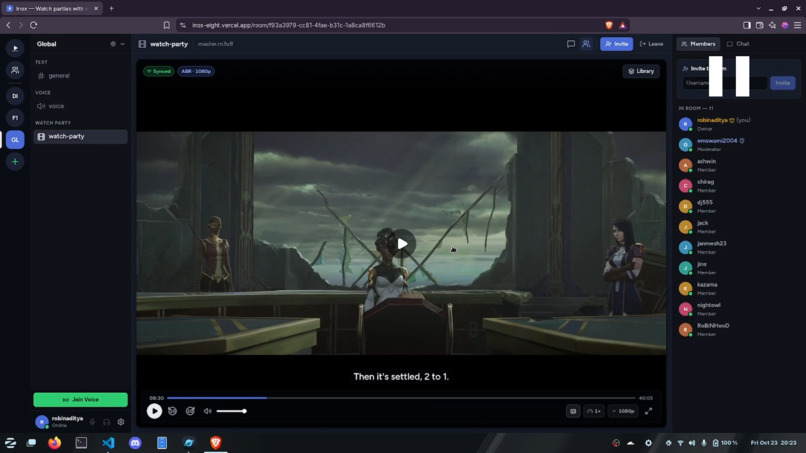Enter fullscreen mode
Viewport: 806px width, 453px height.
(x=649, y=411)
